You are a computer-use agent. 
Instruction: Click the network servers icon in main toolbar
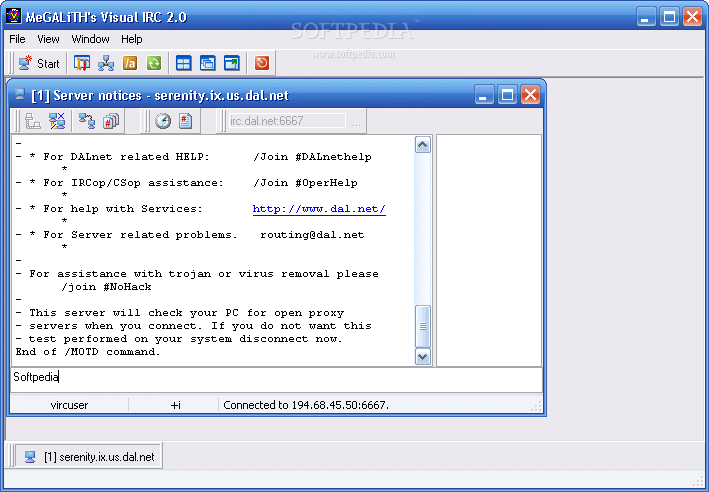[x=106, y=63]
